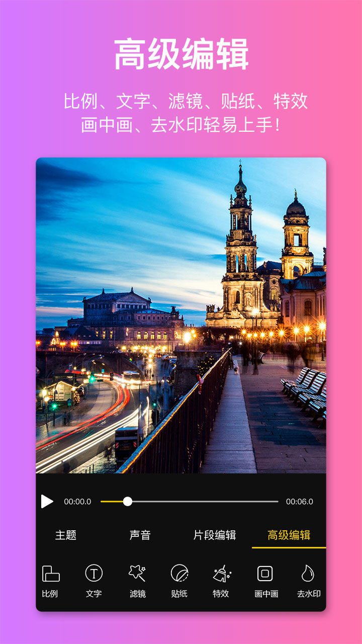The height and width of the screenshot is (644, 362).
Task: Open the 片段编辑 tab
Action: click(215, 535)
